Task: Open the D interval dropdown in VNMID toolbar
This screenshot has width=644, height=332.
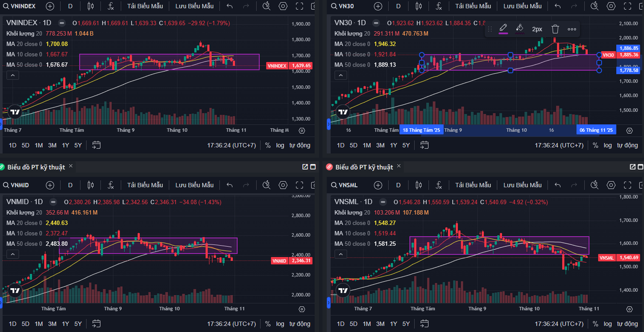Action: click(x=70, y=185)
